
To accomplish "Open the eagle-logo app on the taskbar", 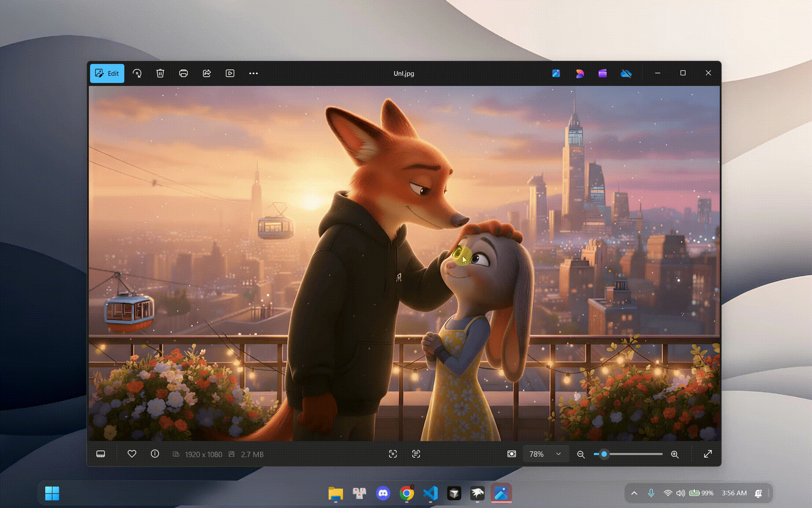I will (477, 493).
